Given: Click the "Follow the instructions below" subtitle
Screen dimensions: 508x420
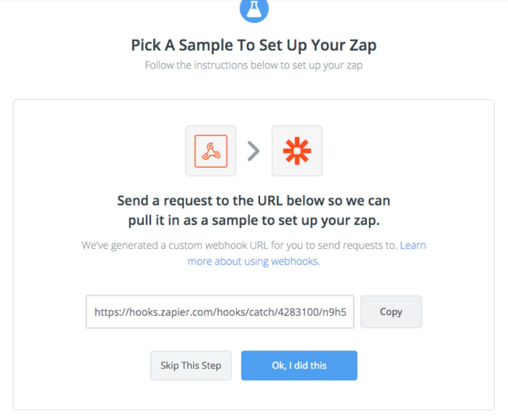Looking at the screenshot, I should click(254, 65).
